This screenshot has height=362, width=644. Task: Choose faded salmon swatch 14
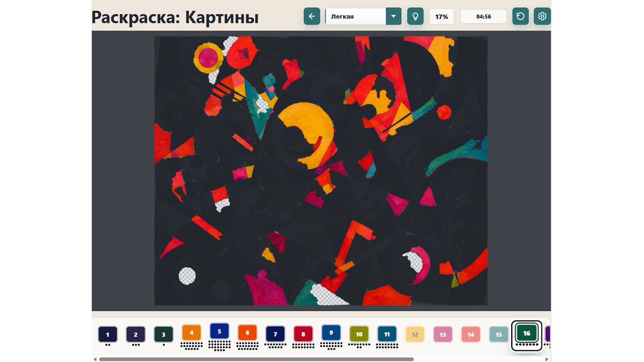click(x=471, y=334)
